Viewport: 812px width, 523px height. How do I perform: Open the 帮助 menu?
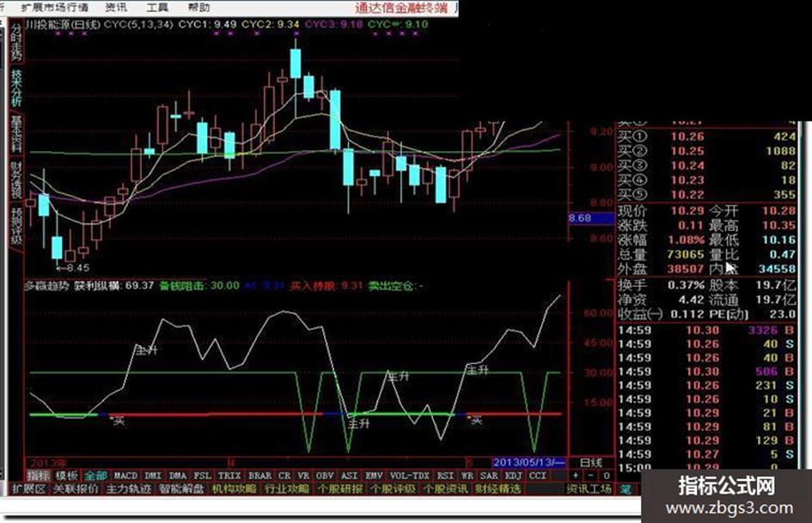click(198, 7)
